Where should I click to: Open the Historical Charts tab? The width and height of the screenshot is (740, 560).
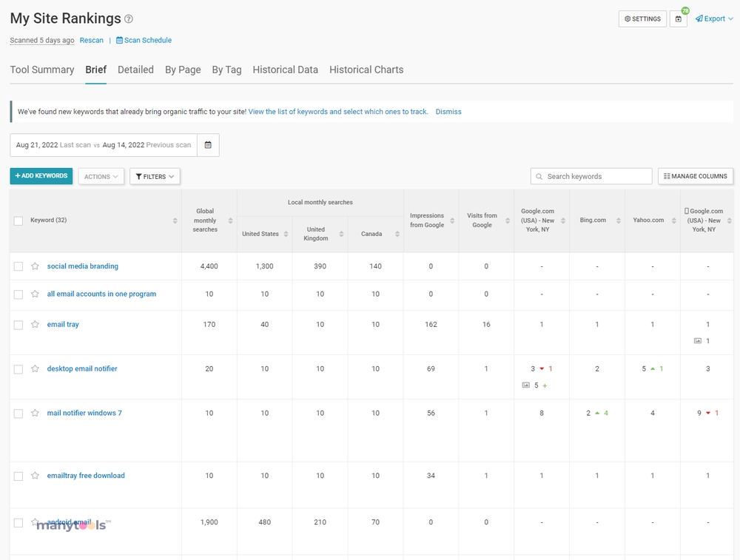[x=366, y=70]
